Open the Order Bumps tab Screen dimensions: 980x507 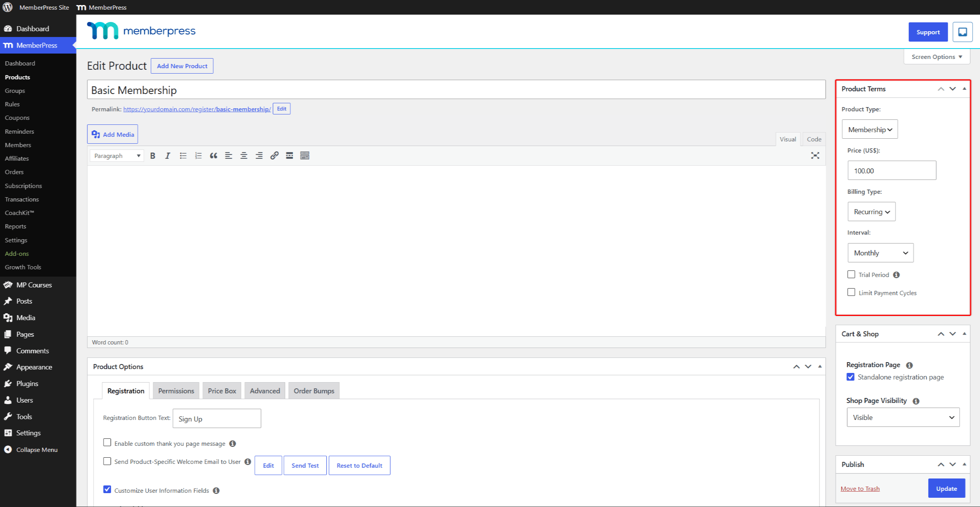(314, 391)
